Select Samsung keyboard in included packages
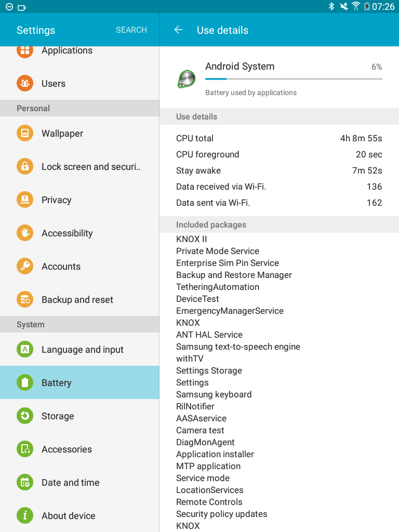 click(214, 394)
